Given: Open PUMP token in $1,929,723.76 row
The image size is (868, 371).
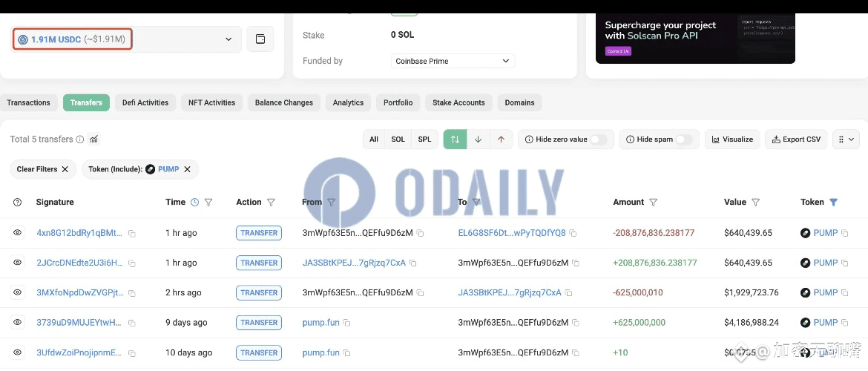Looking at the screenshot, I should coord(826,292).
